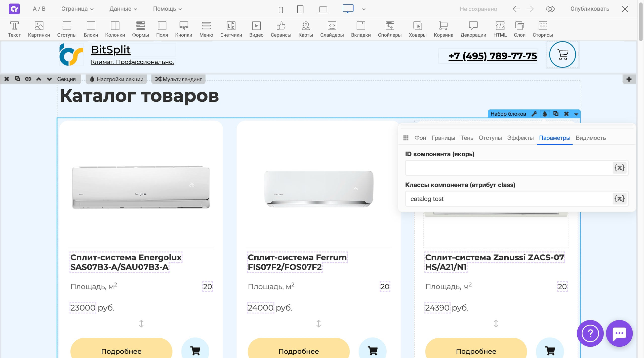Insert an HTML block
This screenshot has height=358, width=644.
500,29
